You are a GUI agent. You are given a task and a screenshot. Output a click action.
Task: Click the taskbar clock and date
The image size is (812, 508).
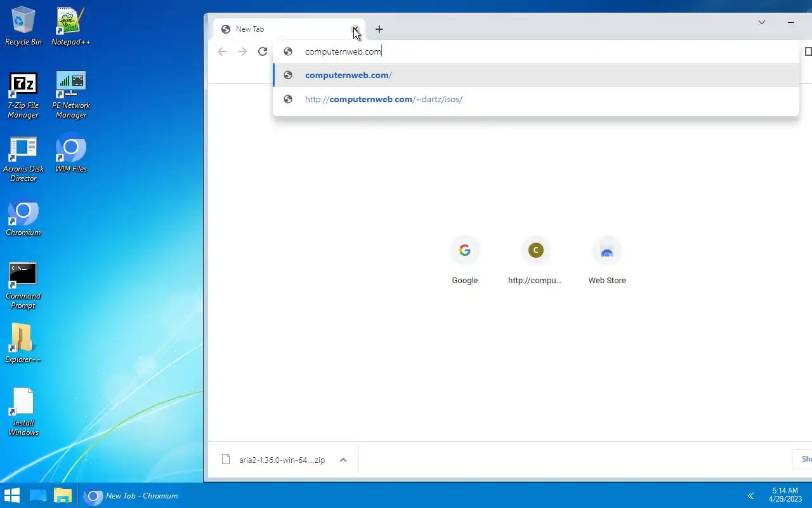click(x=785, y=495)
